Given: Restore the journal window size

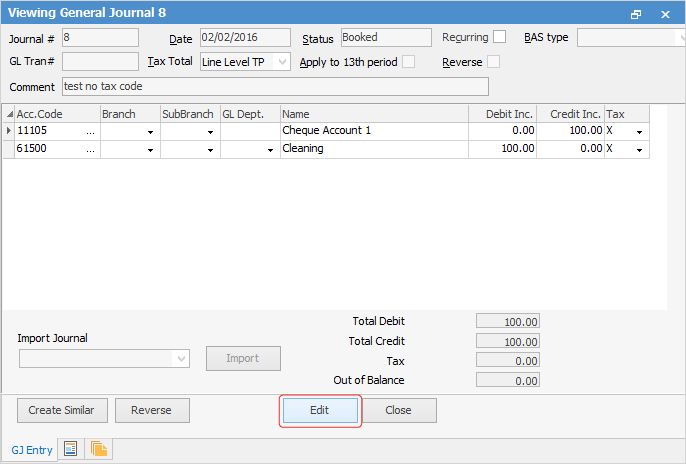Looking at the screenshot, I should [x=636, y=14].
